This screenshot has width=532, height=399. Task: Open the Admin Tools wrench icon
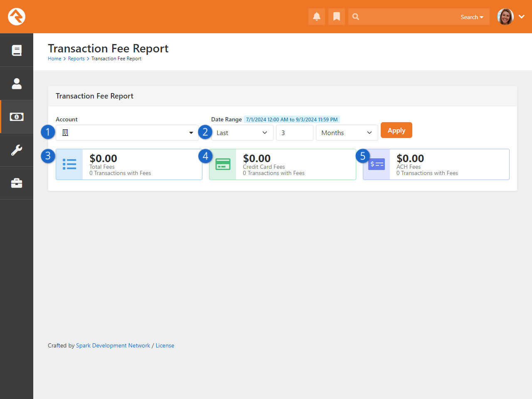click(x=17, y=150)
